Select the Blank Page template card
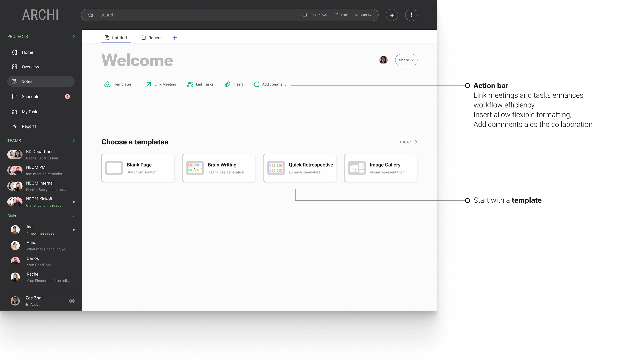 coord(138,168)
